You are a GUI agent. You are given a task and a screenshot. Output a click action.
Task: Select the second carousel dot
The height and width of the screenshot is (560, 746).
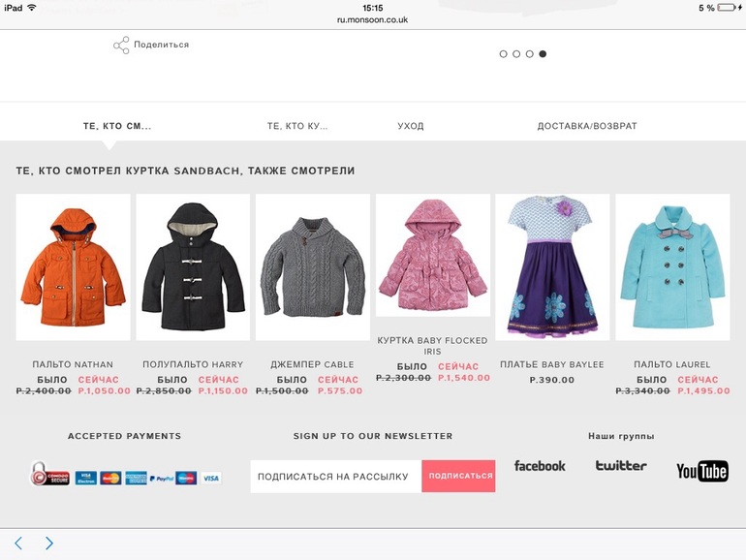(x=516, y=53)
